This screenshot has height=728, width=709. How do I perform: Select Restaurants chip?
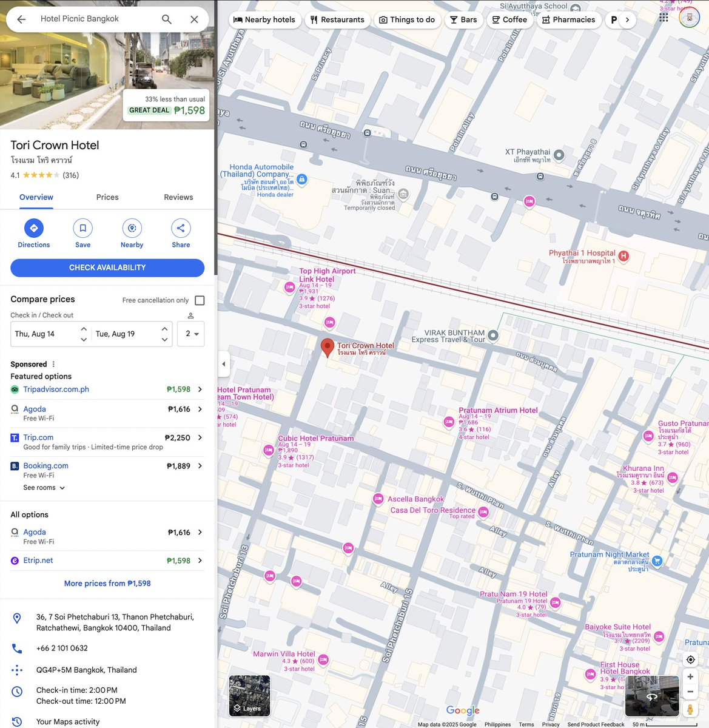pyautogui.click(x=337, y=19)
